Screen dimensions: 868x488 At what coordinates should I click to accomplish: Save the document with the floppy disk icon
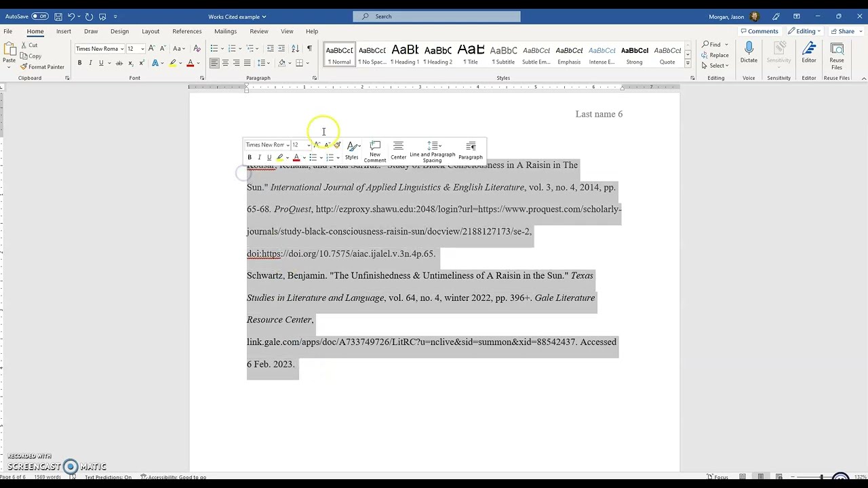[x=58, y=16]
